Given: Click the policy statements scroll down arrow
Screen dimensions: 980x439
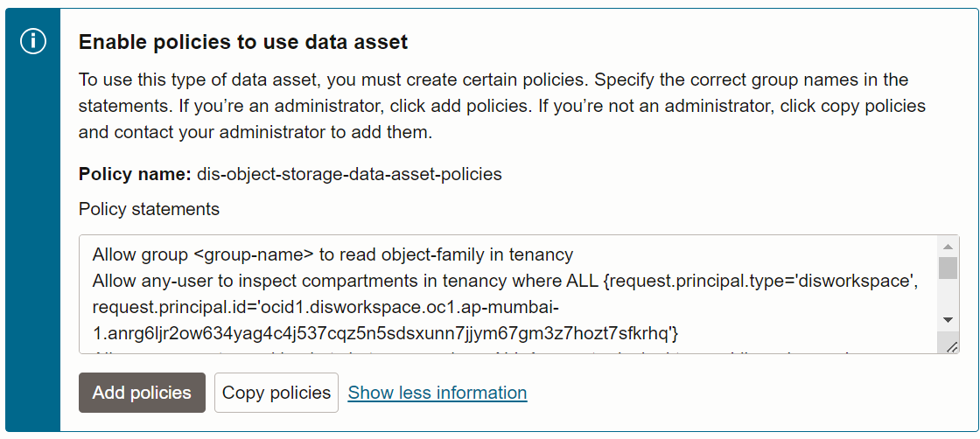Looking at the screenshot, I should coord(948,320).
